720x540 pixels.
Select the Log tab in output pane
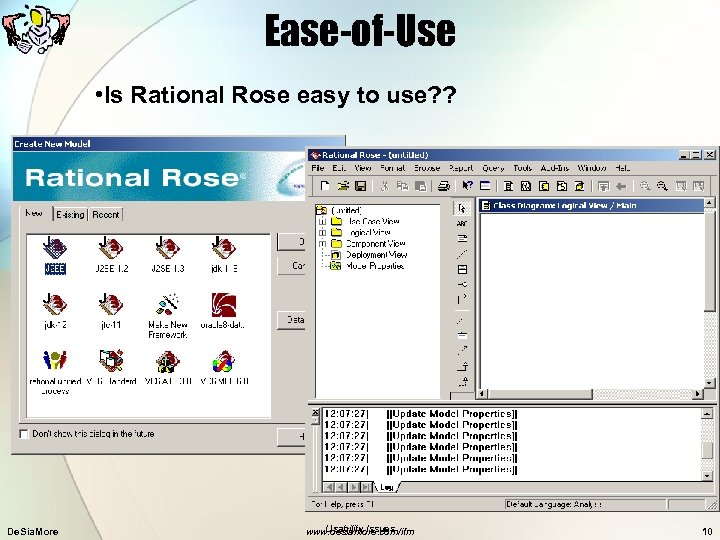[x=387, y=487]
